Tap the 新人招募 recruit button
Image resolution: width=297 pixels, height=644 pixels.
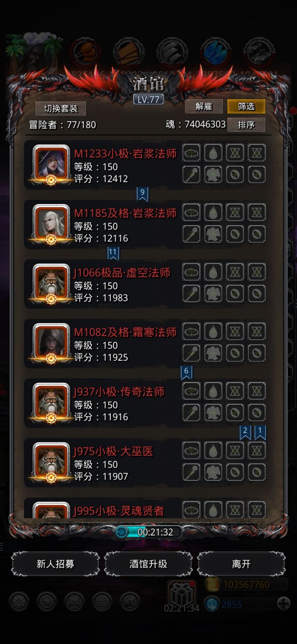coord(55,564)
